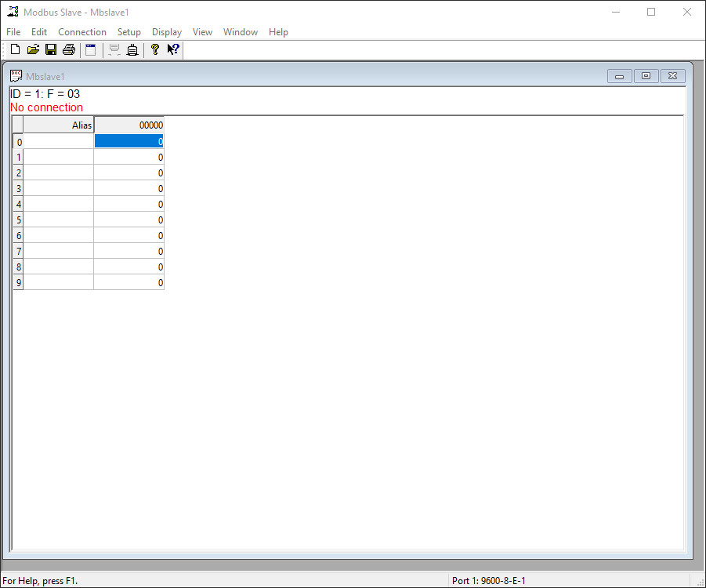Image resolution: width=706 pixels, height=588 pixels.
Task: Click the Alias cell in row 5
Action: pos(59,220)
